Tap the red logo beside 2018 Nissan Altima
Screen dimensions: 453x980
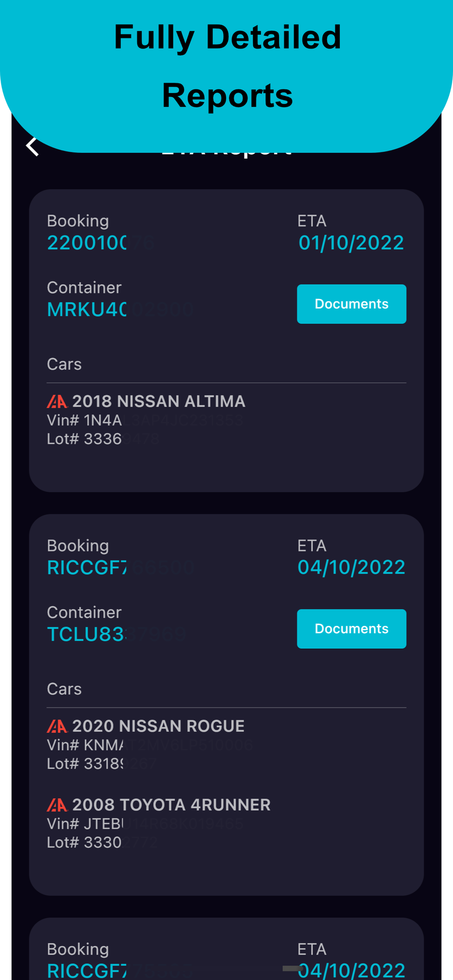point(57,402)
